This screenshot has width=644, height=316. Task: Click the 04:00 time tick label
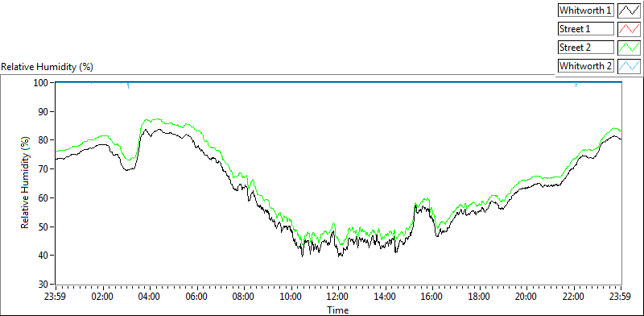click(x=150, y=297)
